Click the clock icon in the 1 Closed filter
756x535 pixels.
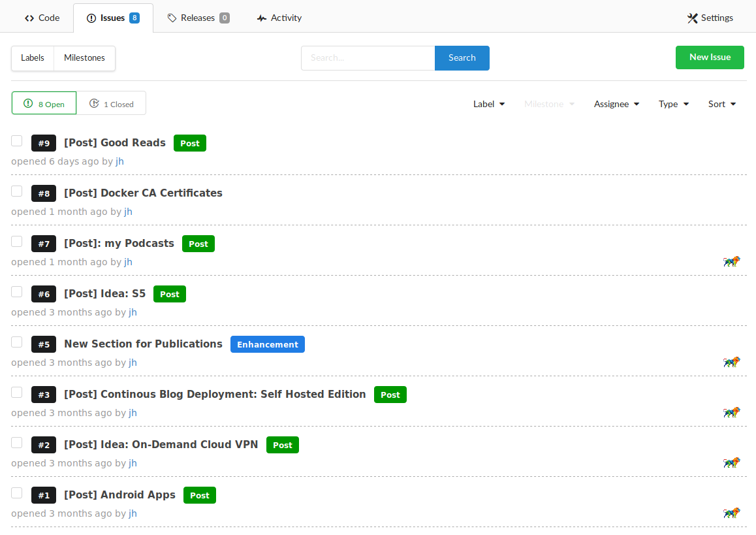(93, 103)
